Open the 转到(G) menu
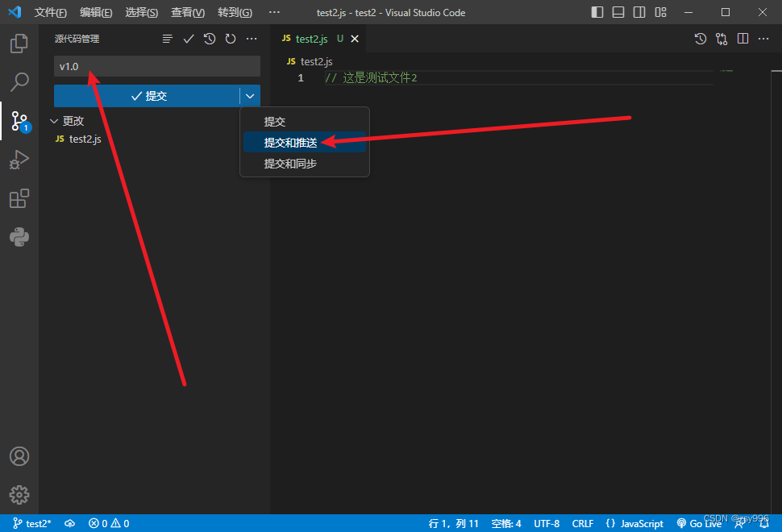 tap(235, 12)
